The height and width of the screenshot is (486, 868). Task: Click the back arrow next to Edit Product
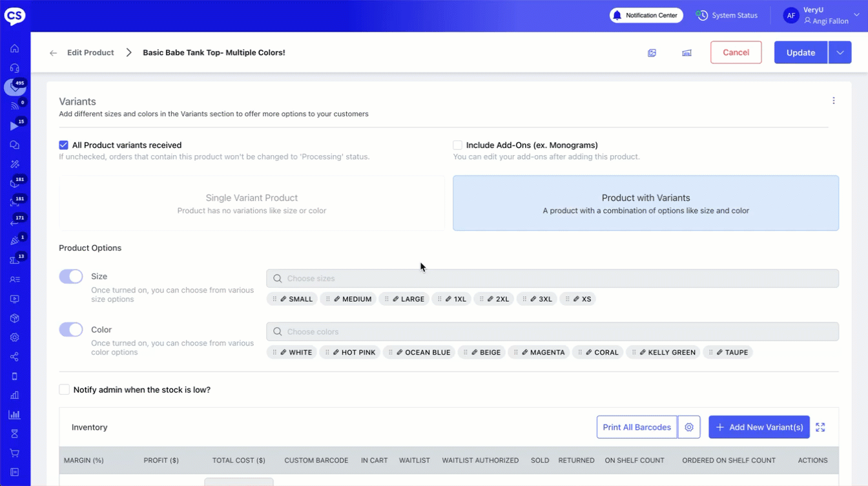pyautogui.click(x=53, y=53)
